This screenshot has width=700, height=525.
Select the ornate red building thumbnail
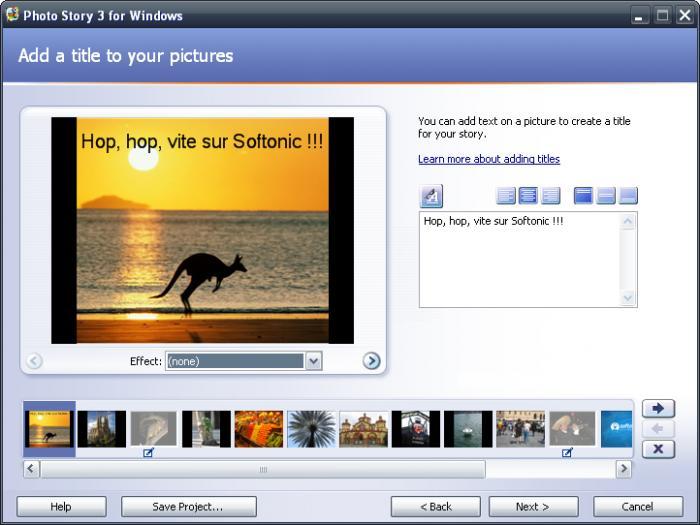(x=363, y=429)
